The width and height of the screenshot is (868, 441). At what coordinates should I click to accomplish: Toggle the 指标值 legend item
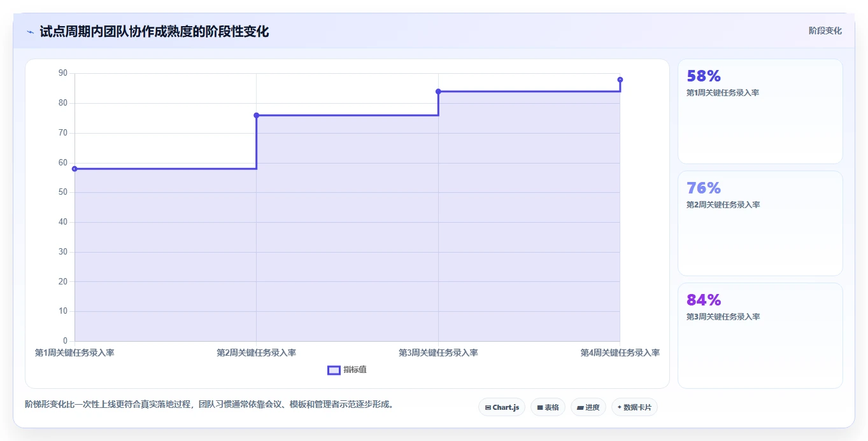tap(347, 370)
